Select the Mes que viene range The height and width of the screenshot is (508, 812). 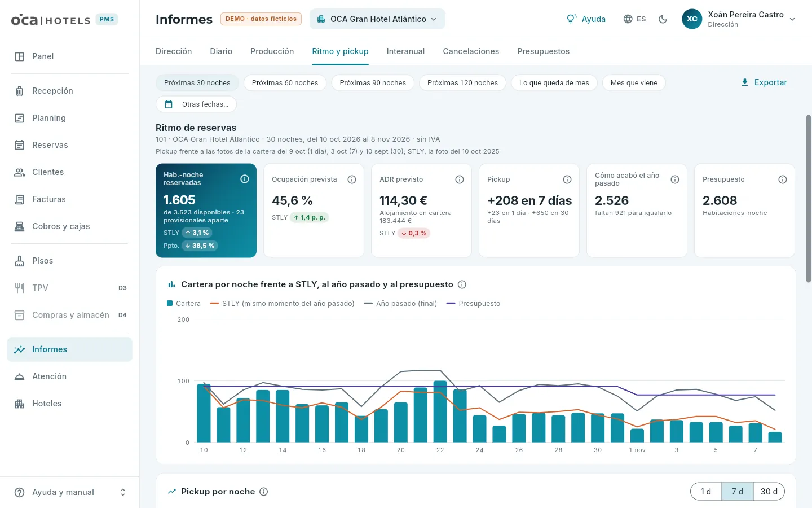[634, 83]
